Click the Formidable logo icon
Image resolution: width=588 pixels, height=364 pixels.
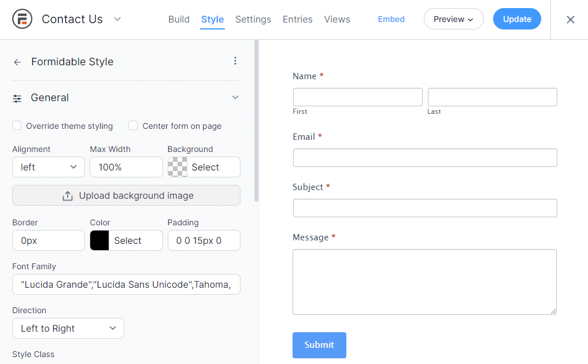[22, 19]
